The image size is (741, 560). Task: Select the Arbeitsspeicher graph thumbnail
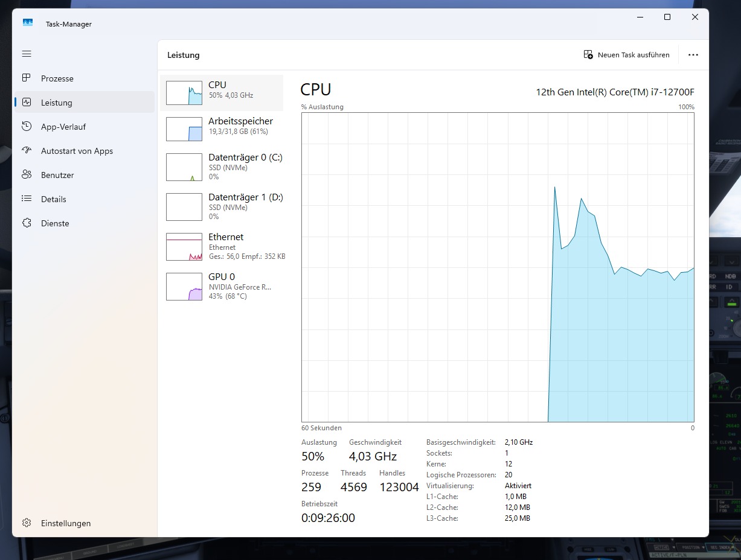pyautogui.click(x=184, y=129)
